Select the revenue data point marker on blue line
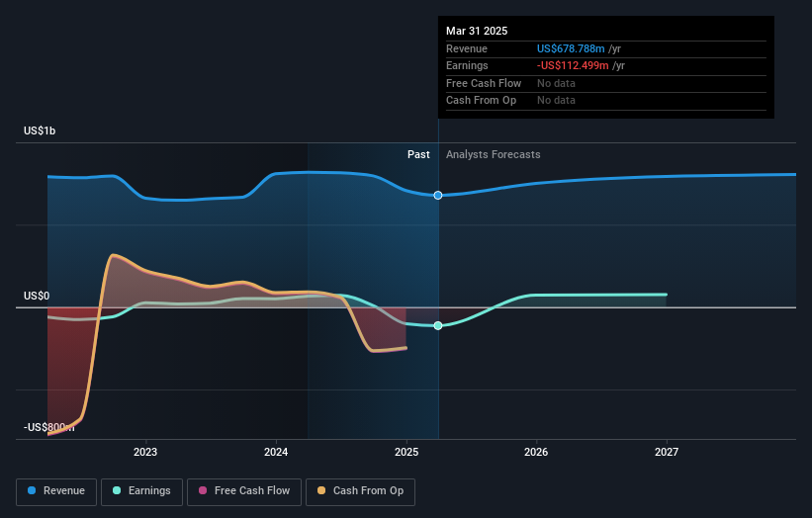Viewport: 812px width, 518px height. pos(438,195)
